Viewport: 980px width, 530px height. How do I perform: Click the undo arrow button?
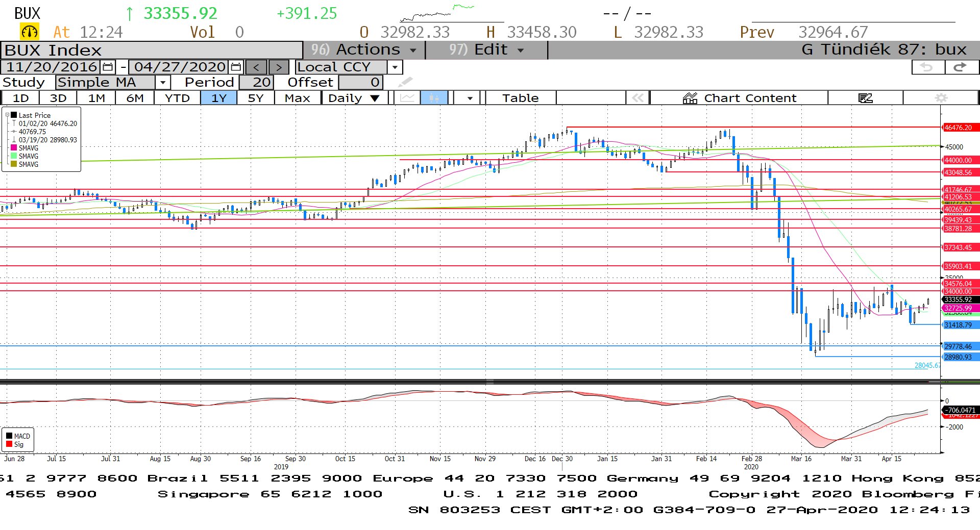(927, 67)
